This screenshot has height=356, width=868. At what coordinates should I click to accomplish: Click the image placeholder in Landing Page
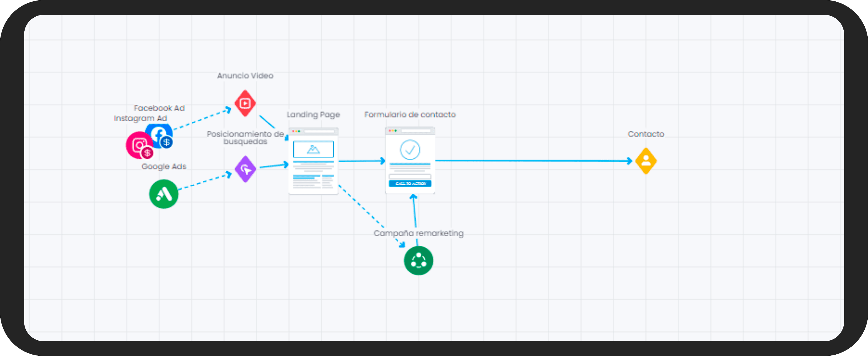[313, 149]
